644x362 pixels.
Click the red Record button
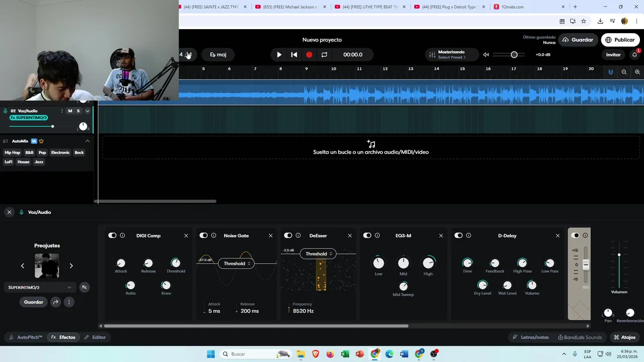[x=309, y=54]
